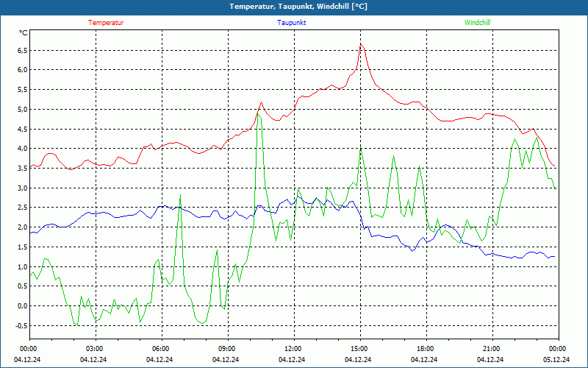Click the 1,0 y-axis value
Viewport: 588px width, 368px height.
22,266
